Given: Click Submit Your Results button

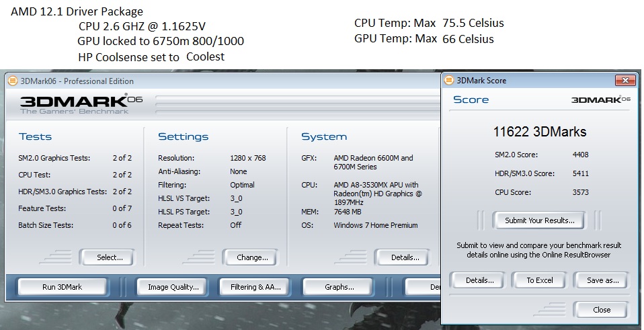Looking at the screenshot, I should click(539, 220).
